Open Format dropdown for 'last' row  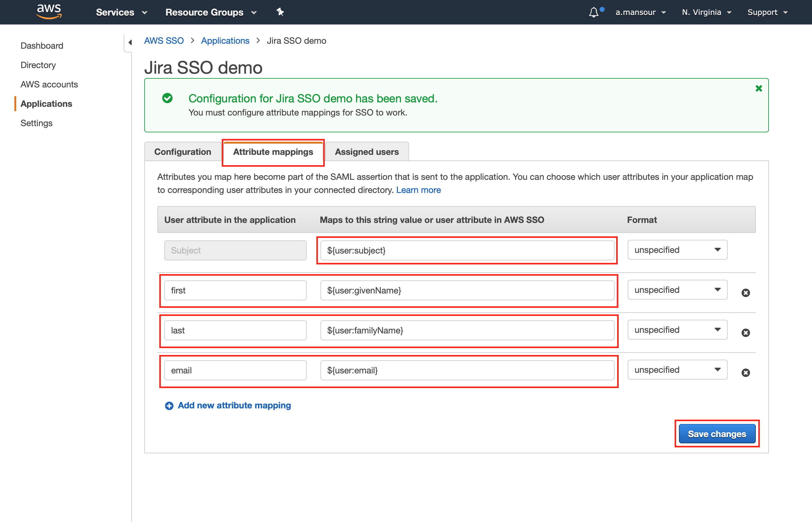(x=677, y=330)
